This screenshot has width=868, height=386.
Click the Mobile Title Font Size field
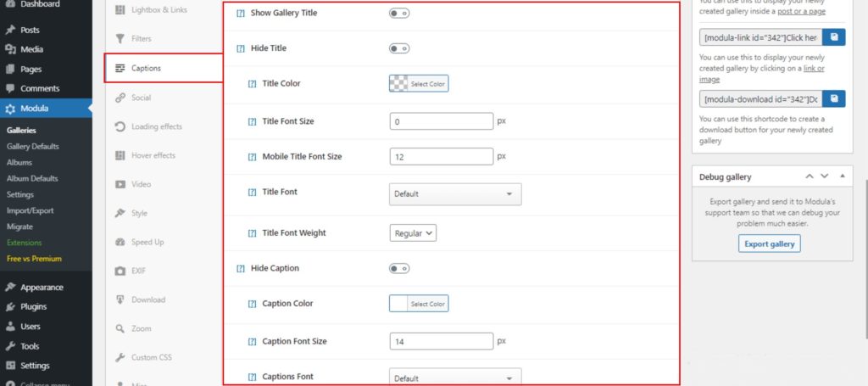click(442, 157)
